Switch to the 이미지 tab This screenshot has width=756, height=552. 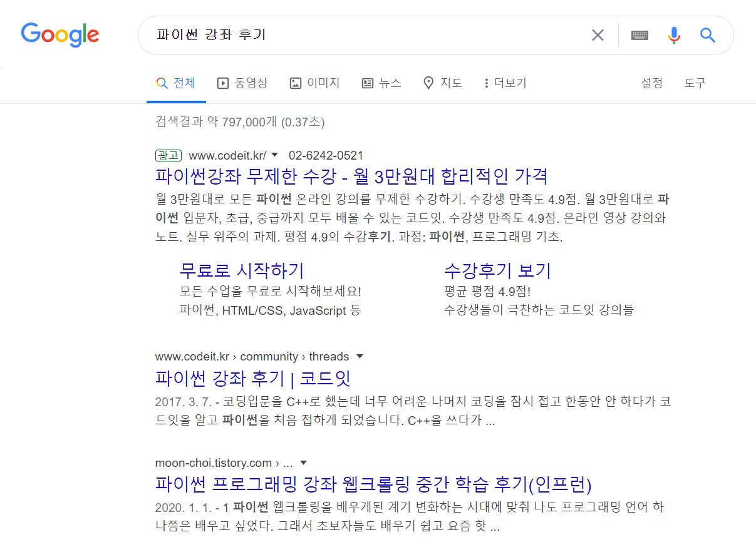coord(314,83)
